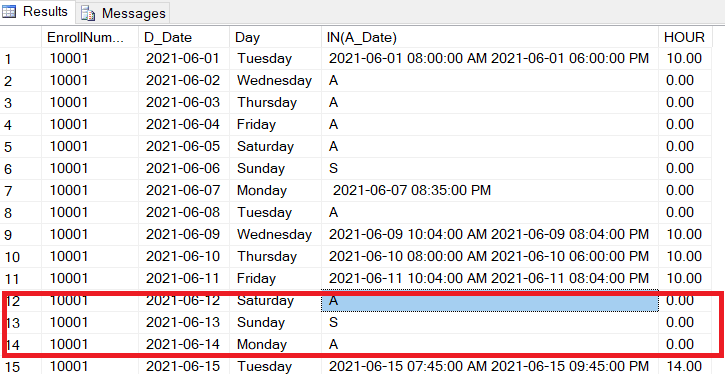The height and width of the screenshot is (374, 725).
Task: Click the 14.00 hour cell
Action: pyautogui.click(x=685, y=367)
